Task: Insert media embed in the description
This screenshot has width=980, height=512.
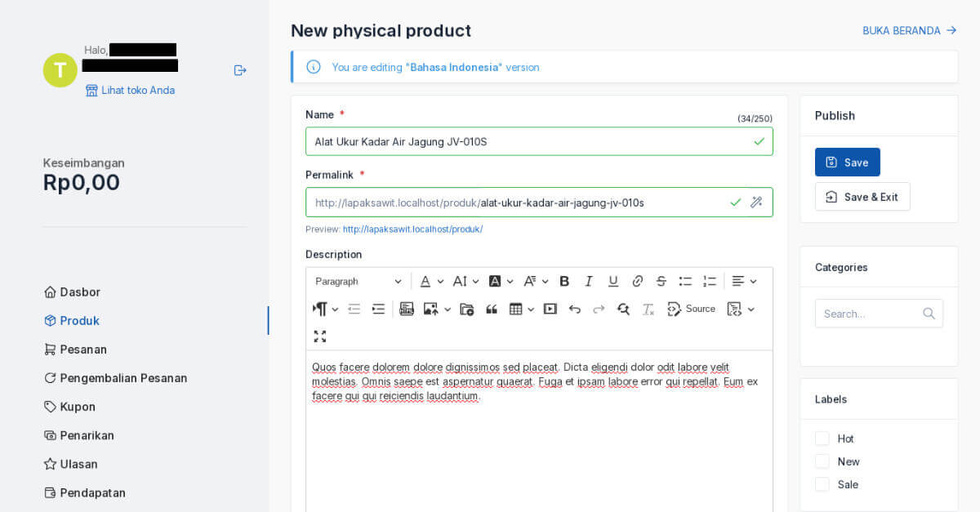Action: tap(550, 309)
